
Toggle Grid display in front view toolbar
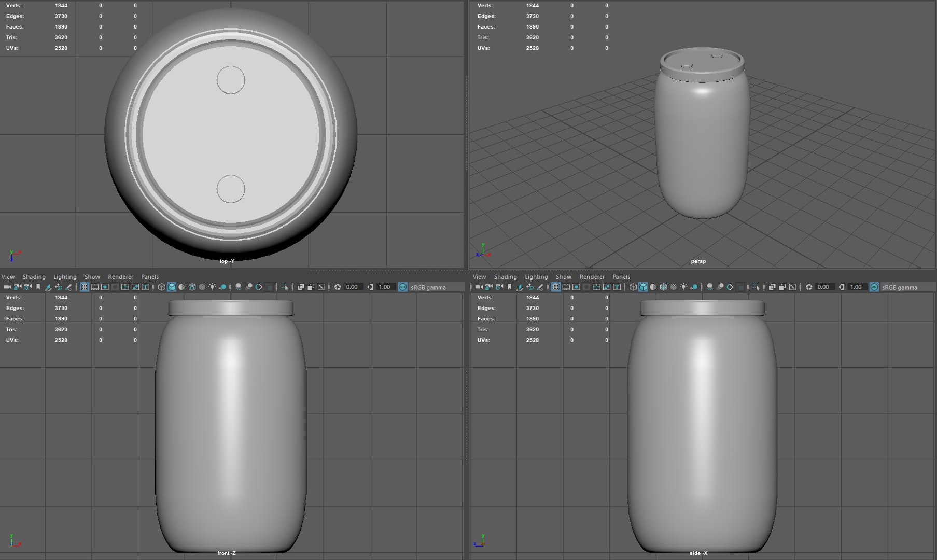pos(85,287)
